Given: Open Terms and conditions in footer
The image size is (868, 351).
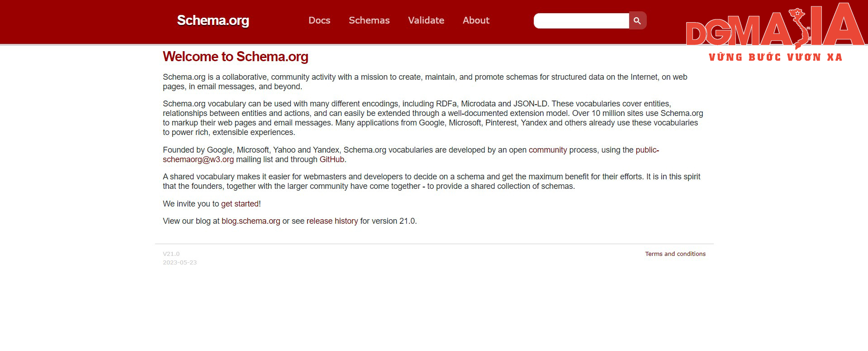Looking at the screenshot, I should 675,254.
